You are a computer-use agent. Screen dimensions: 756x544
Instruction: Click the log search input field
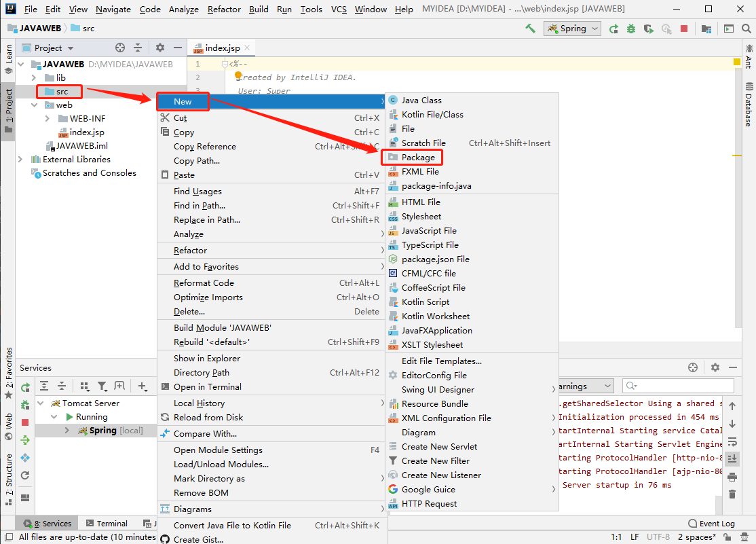point(679,386)
